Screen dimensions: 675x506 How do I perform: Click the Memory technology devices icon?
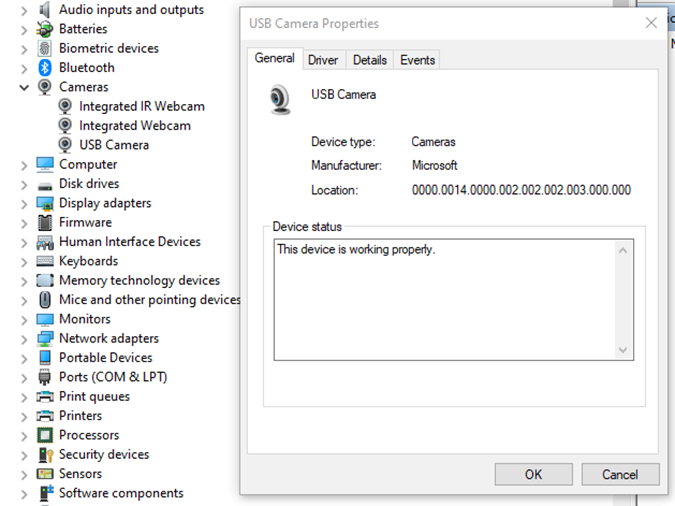click(45, 280)
